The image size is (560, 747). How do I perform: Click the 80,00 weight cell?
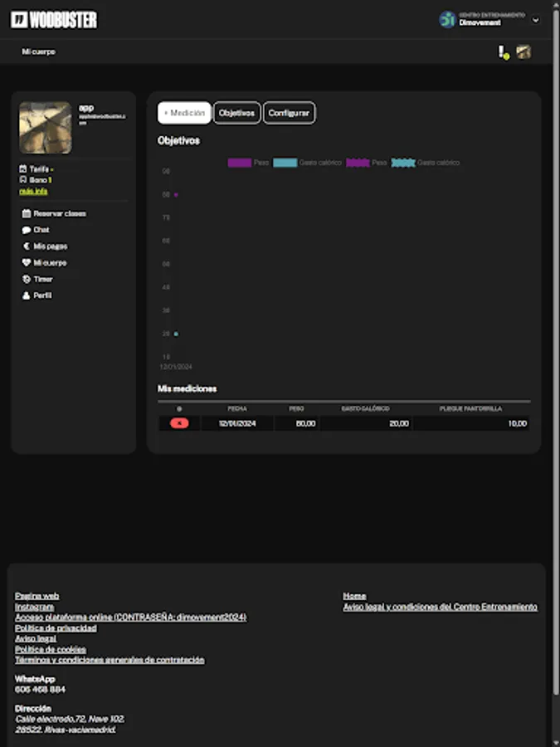(x=296, y=423)
